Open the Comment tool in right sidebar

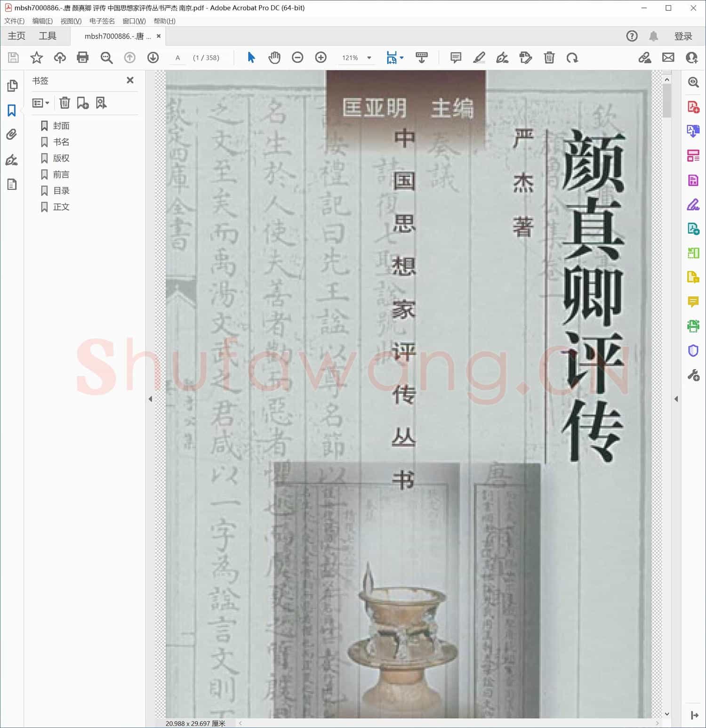pos(693,302)
